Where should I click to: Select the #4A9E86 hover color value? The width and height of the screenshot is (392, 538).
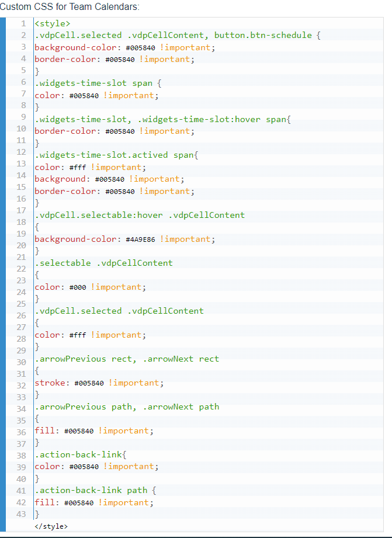point(140,240)
